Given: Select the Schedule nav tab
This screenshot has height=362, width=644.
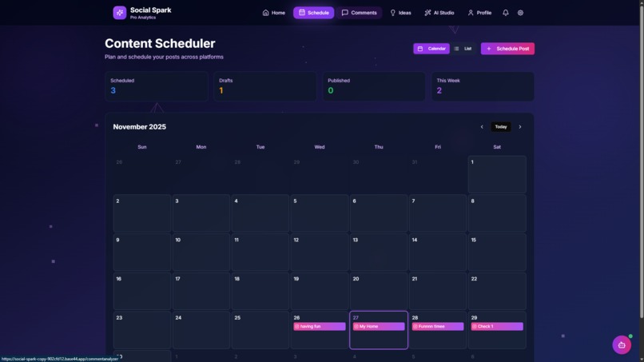Looking at the screenshot, I should pos(313,13).
